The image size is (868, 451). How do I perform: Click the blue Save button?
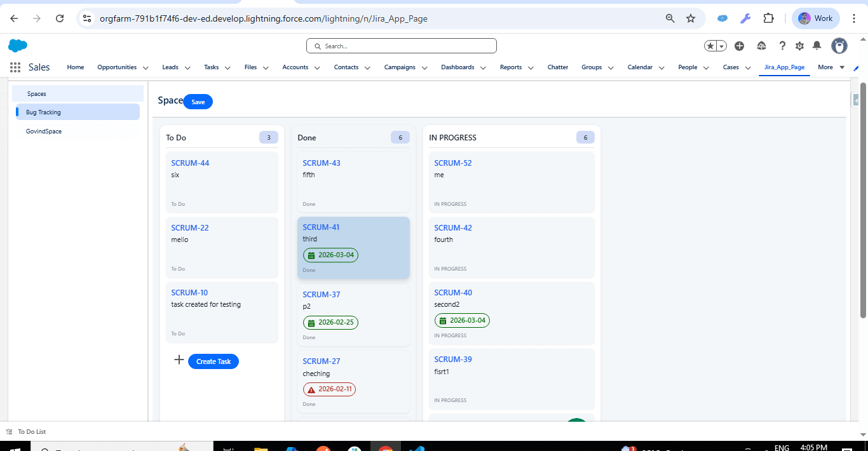point(198,102)
